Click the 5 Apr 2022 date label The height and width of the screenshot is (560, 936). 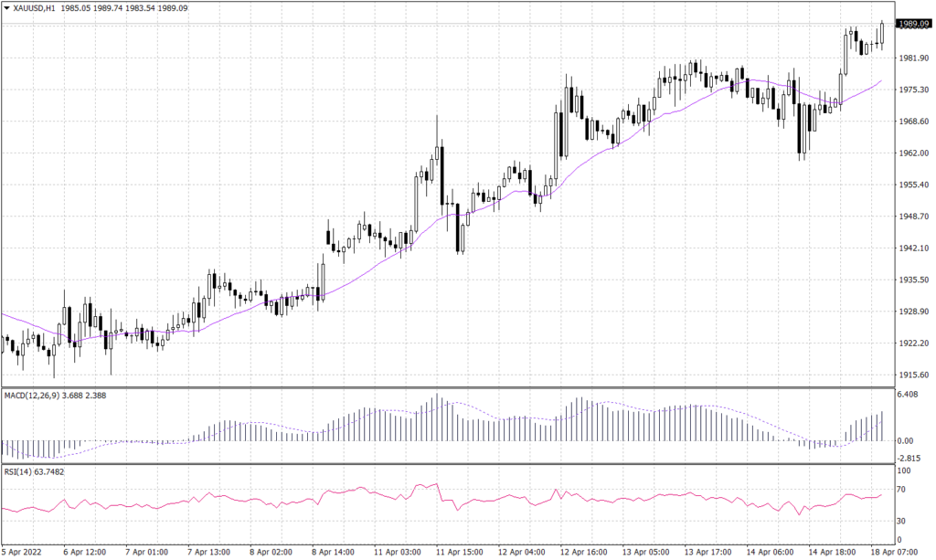coord(20,552)
